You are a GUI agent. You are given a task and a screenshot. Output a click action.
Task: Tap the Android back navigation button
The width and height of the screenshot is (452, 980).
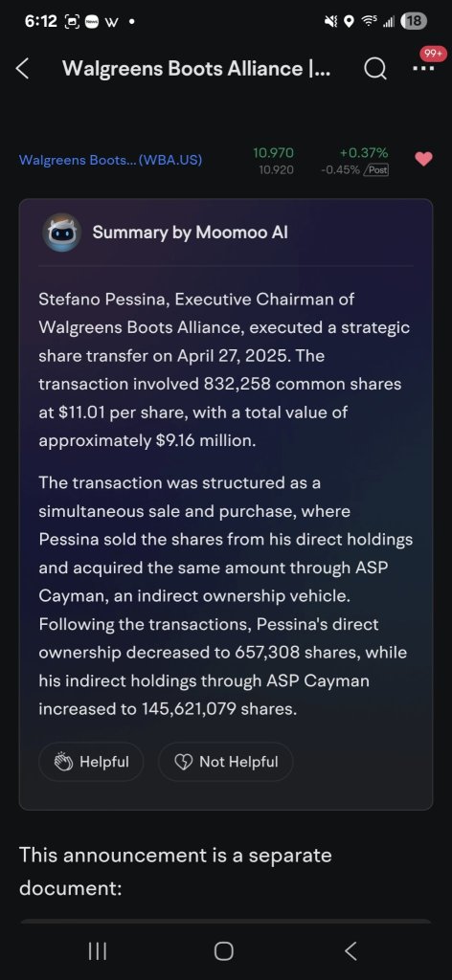point(351,951)
